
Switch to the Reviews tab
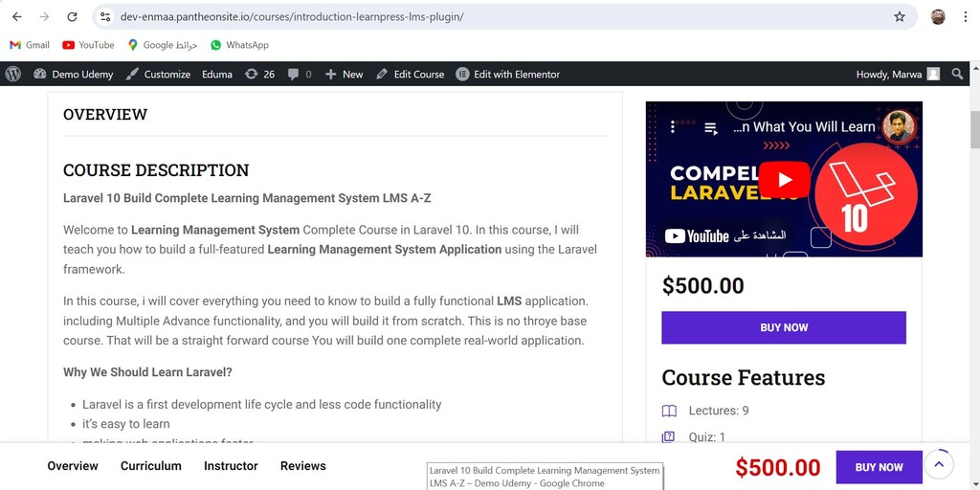pos(303,466)
